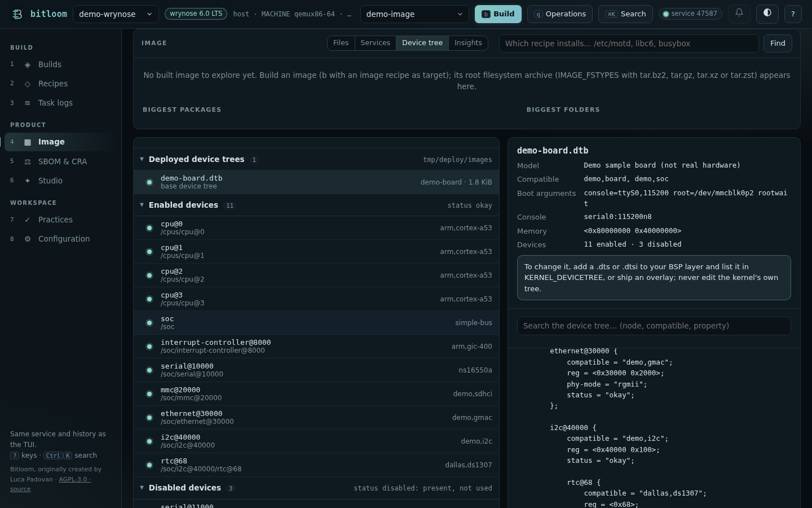812x508 pixels.
Task: Click the status dot of demo-board.dtb
Action: tap(149, 182)
